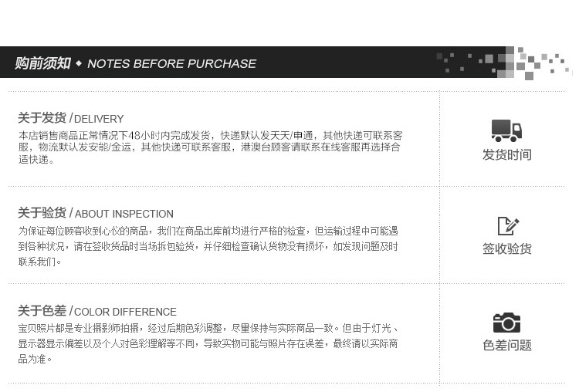
Task: Click the NOTES BEFORE PURCHASE header text
Action: tap(171, 63)
